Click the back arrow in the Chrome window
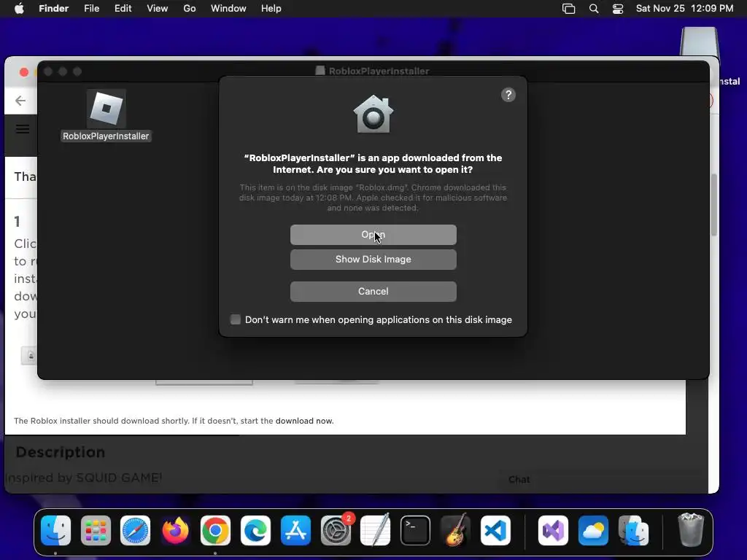Viewport: 747px width, 560px height. [20, 101]
